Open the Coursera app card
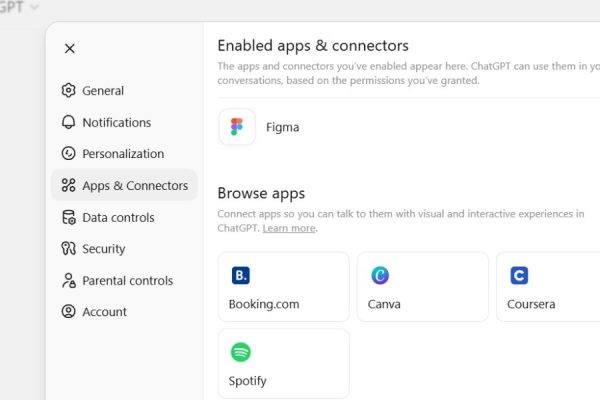Image resolution: width=600 pixels, height=400 pixels. coord(547,286)
